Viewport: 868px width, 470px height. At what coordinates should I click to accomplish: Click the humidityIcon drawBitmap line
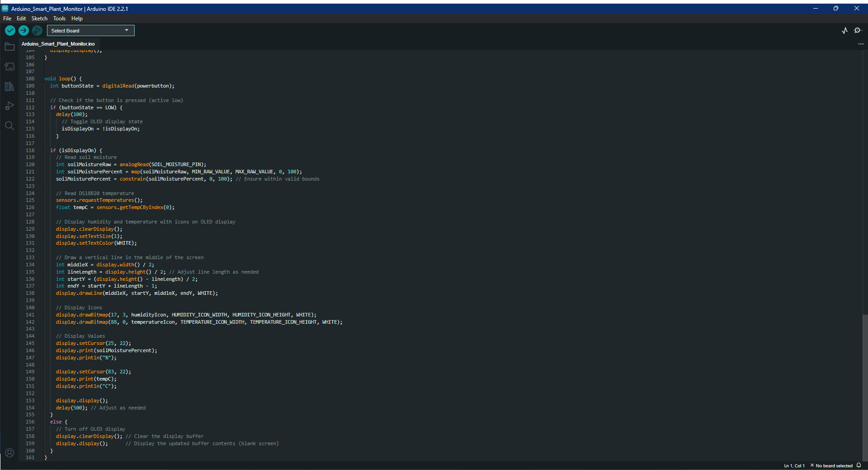(x=186, y=315)
